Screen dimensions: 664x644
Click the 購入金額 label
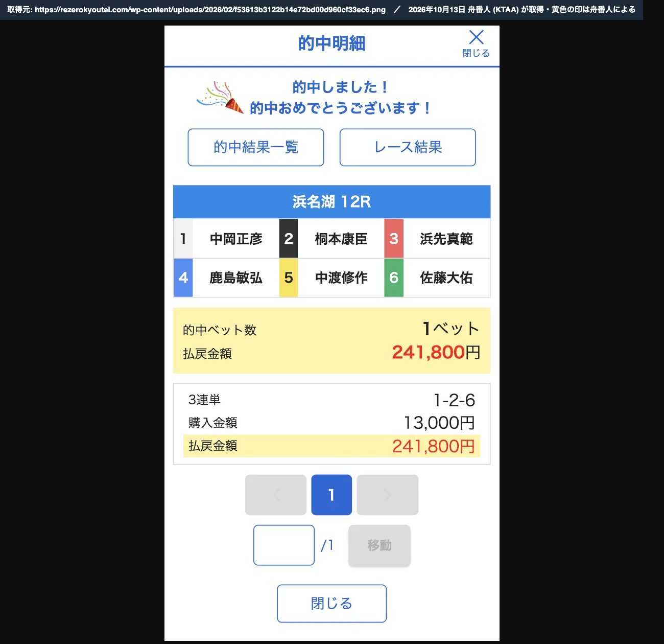click(212, 423)
